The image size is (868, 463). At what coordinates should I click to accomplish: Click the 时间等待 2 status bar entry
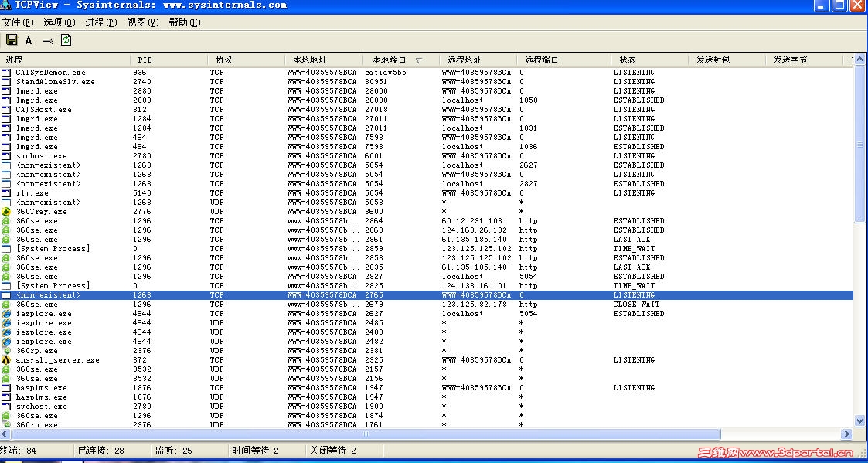coord(255,451)
